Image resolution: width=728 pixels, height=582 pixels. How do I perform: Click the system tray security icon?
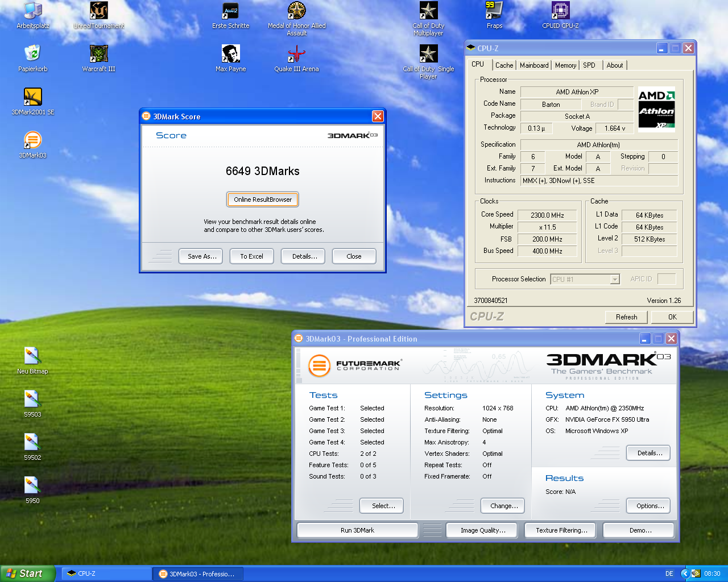tap(696, 573)
